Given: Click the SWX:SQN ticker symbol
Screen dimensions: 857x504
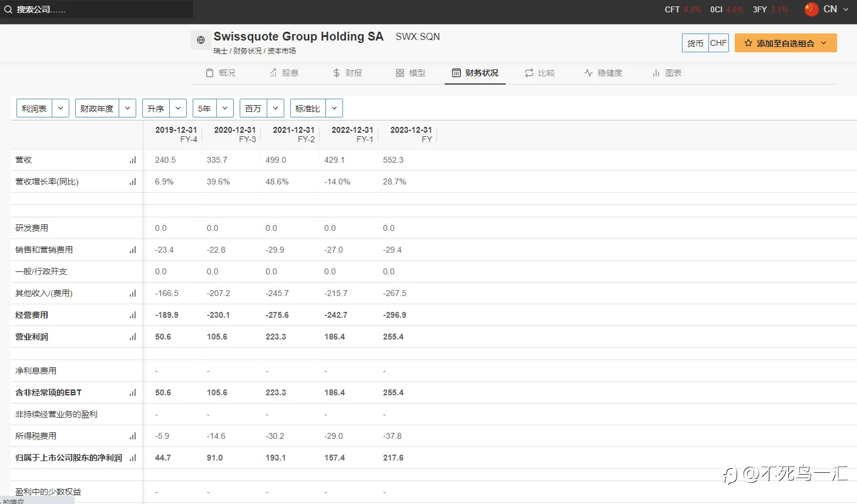Looking at the screenshot, I should point(418,36).
